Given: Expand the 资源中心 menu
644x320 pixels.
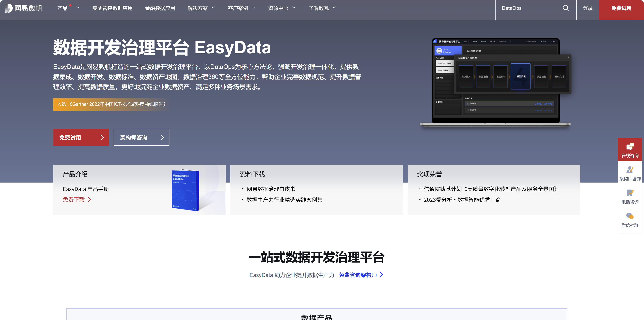Looking at the screenshot, I should click(x=282, y=8).
